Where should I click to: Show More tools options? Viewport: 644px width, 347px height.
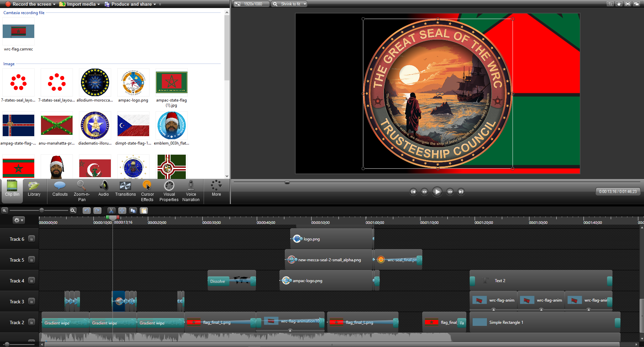point(216,189)
